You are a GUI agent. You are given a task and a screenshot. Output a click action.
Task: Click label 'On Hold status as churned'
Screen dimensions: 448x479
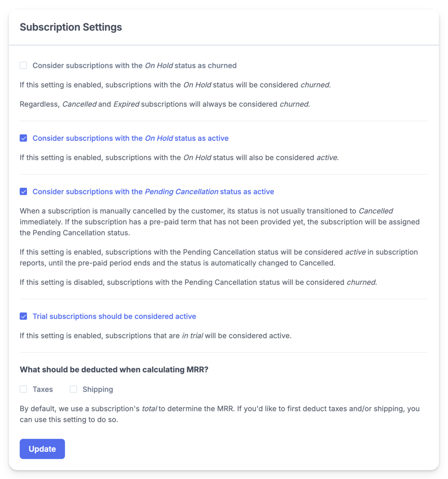[134, 65]
